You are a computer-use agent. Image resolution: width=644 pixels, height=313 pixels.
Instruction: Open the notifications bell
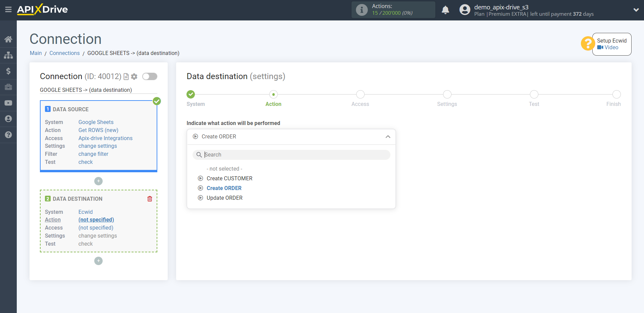pos(445,10)
